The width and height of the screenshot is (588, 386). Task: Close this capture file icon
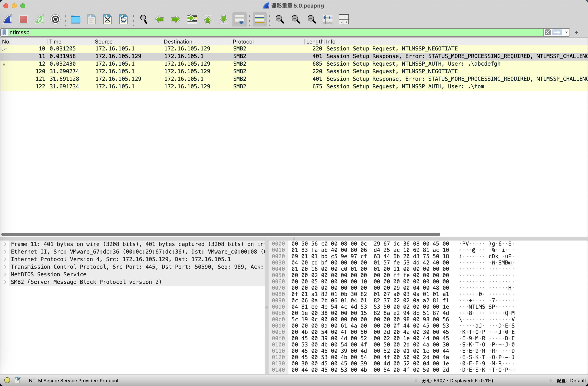pyautogui.click(x=107, y=19)
